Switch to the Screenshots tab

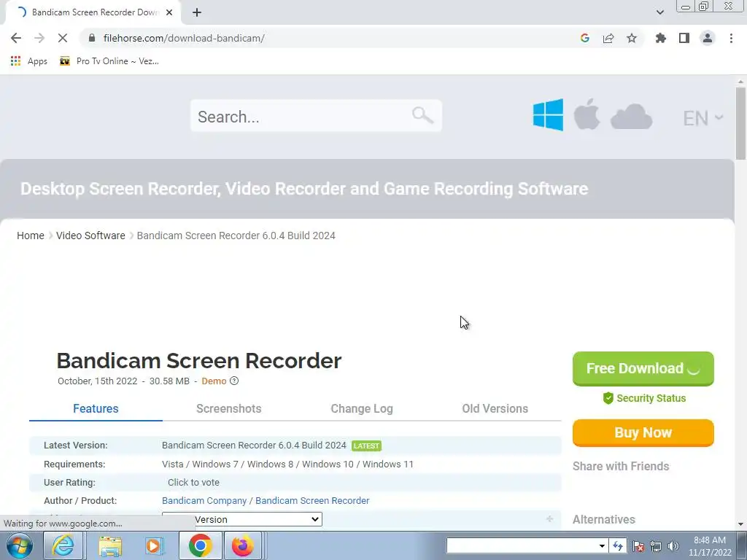pos(228,408)
